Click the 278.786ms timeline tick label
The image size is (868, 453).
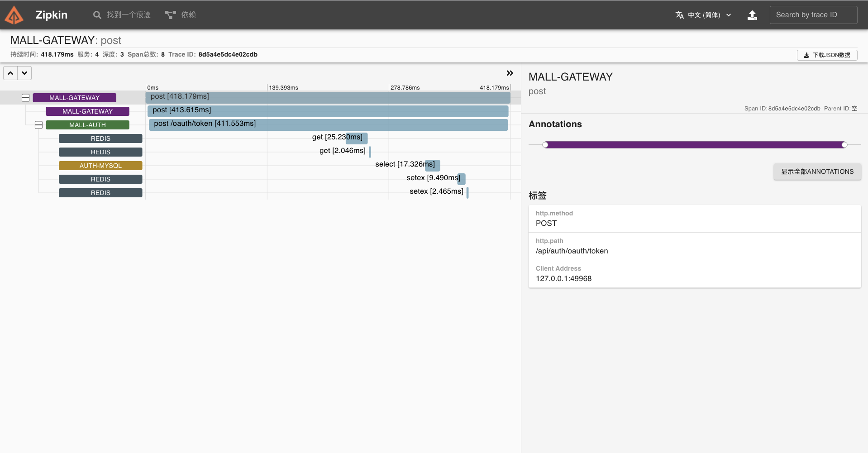coord(405,87)
